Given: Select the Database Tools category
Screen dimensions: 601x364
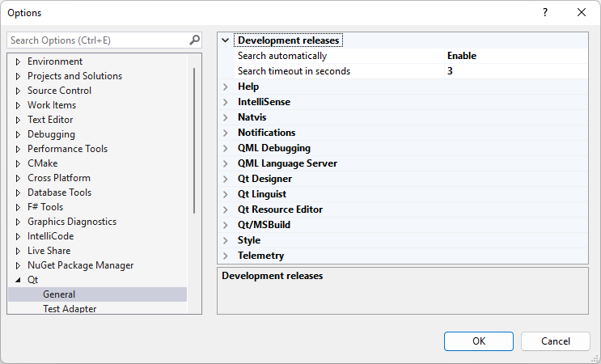Looking at the screenshot, I should 59,193.
